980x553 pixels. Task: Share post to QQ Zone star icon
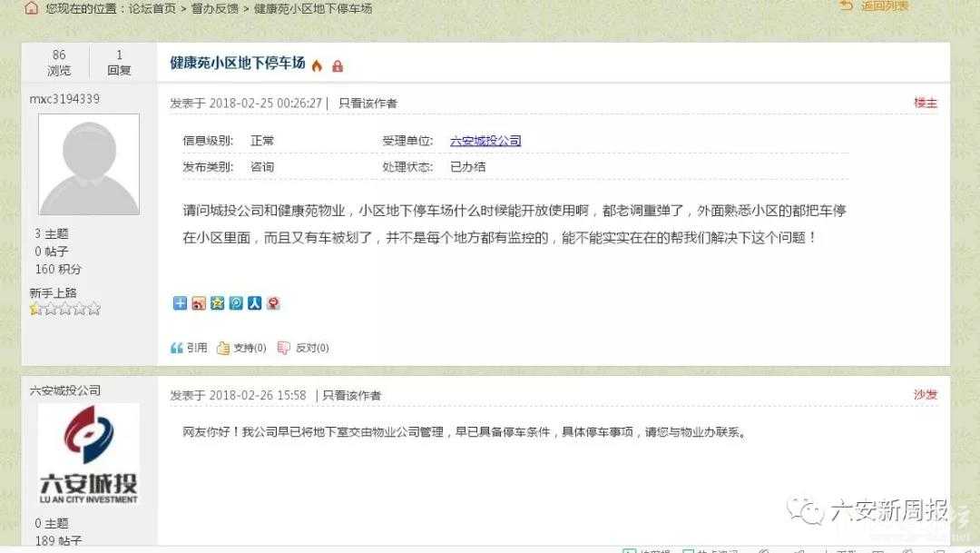point(217,303)
